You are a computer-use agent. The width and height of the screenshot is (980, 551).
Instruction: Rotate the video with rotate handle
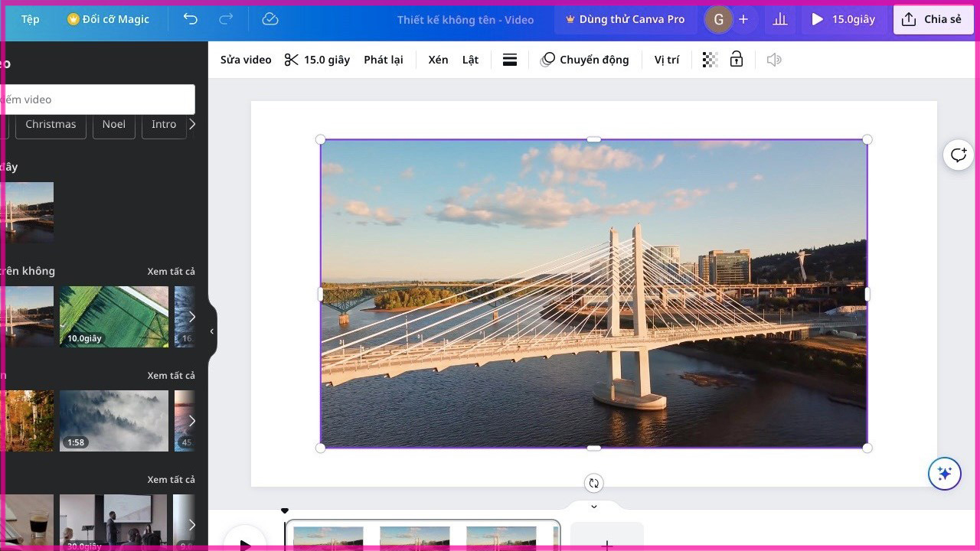593,483
